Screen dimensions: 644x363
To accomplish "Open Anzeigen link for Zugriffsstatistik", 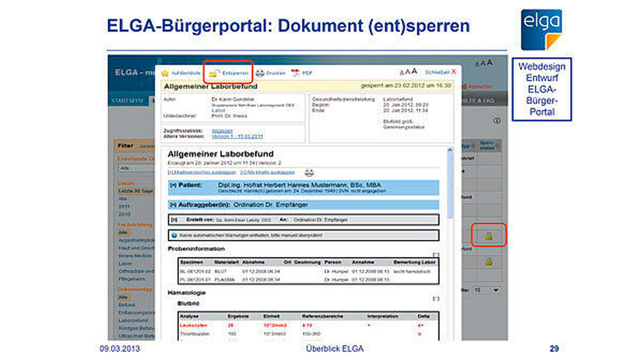I will coord(222,131).
